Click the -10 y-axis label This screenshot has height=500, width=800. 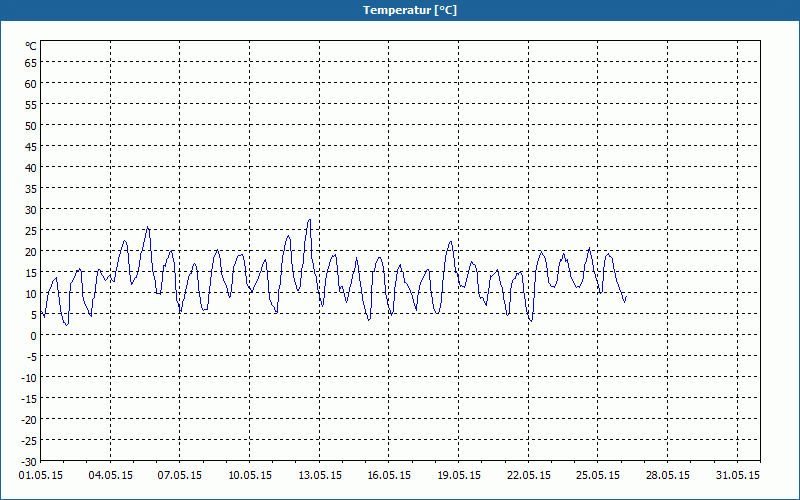coord(28,378)
